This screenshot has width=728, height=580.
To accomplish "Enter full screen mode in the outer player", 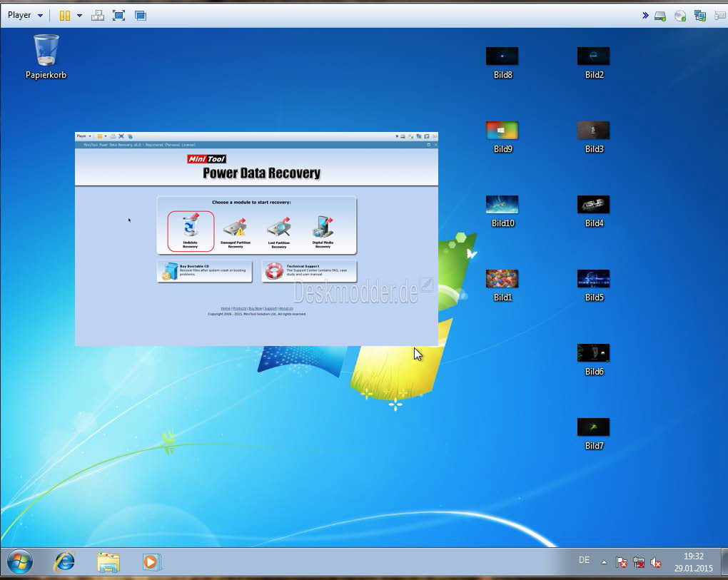I will [x=119, y=16].
